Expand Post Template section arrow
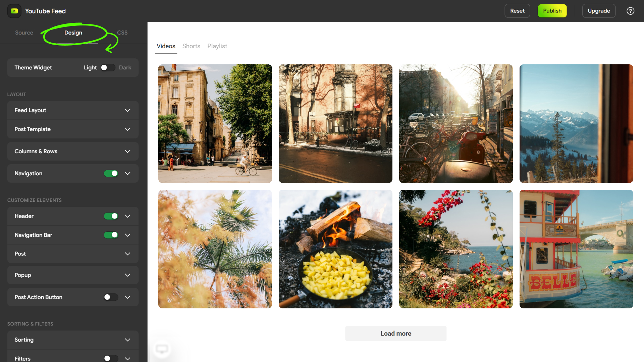 (x=127, y=129)
